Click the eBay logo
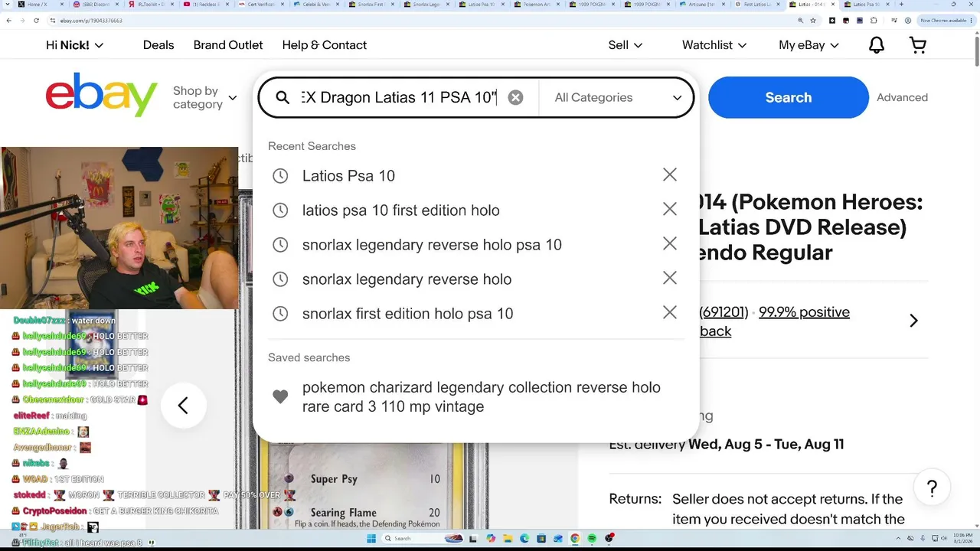Screen dimensions: 980x551 [x=101, y=95]
